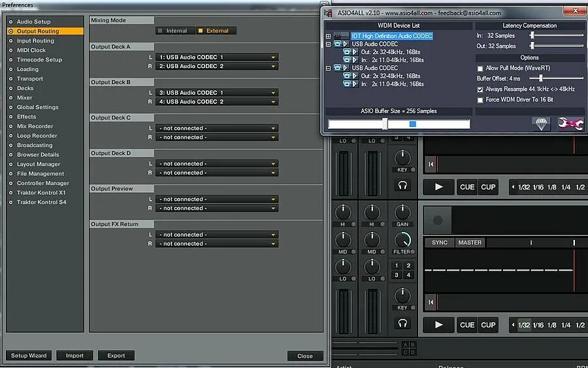Toggle power icon of the upper USB Audio CODEC device
Image resolution: width=588 pixels, height=368 pixels.
click(x=338, y=44)
